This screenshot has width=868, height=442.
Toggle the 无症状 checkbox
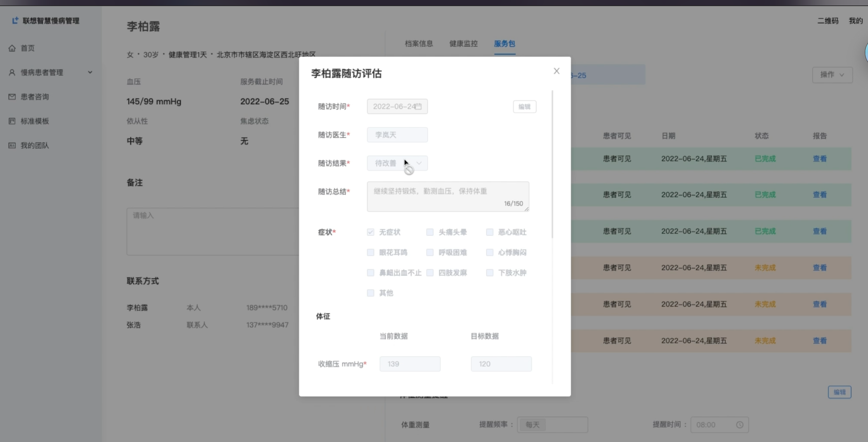point(371,232)
